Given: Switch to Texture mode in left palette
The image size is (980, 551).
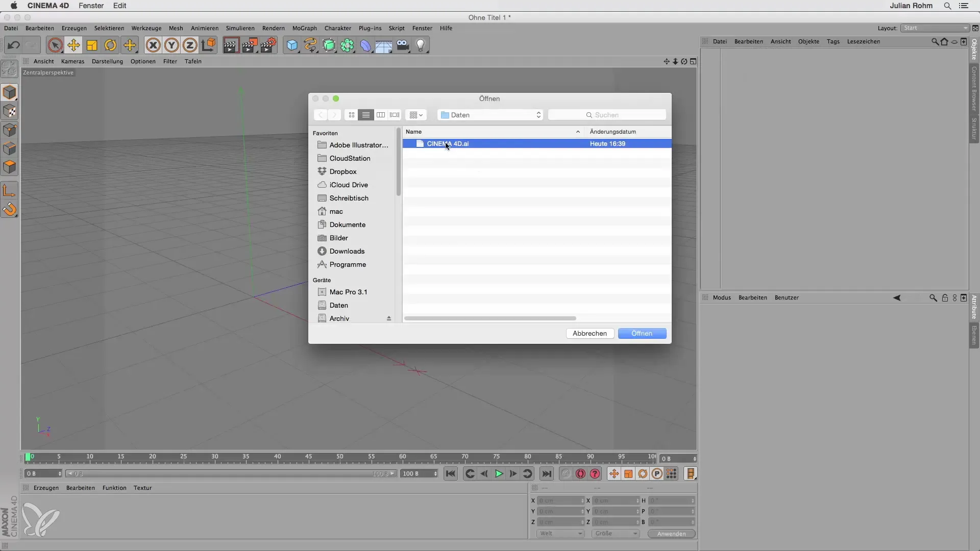Looking at the screenshot, I should click(x=10, y=111).
